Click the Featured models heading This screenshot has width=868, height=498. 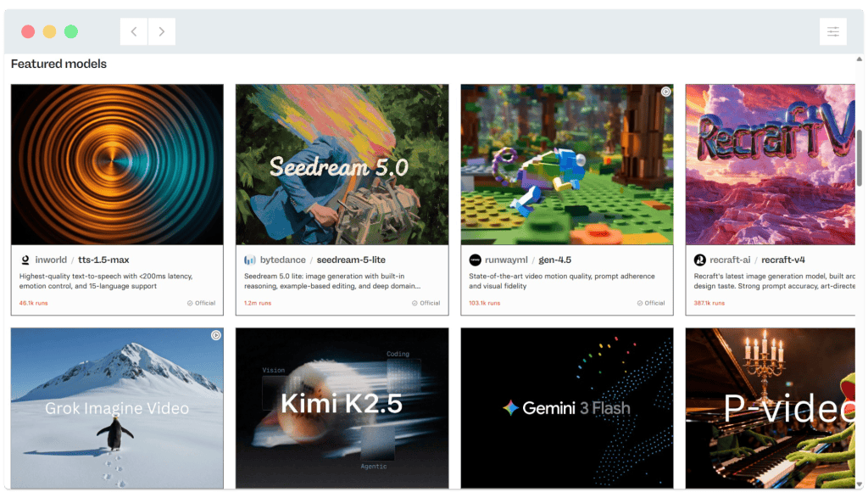pos(58,64)
